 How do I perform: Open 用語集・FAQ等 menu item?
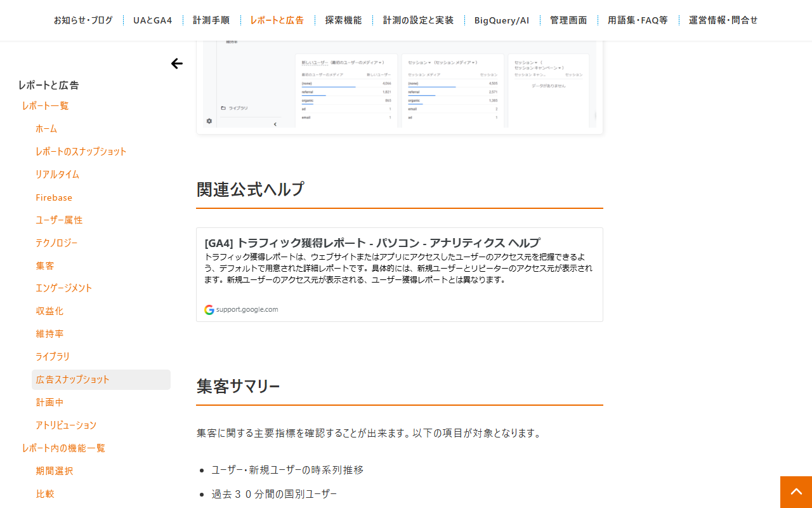pos(638,20)
